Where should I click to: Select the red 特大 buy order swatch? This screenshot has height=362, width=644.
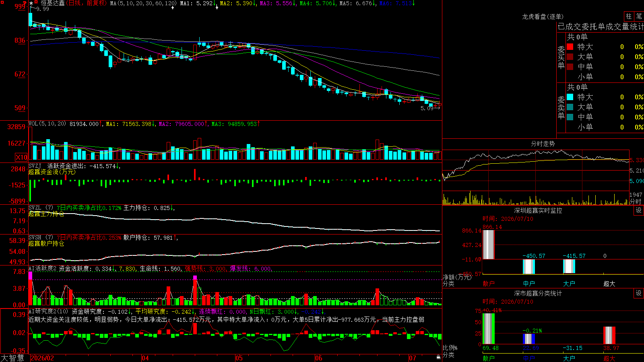[570, 47]
